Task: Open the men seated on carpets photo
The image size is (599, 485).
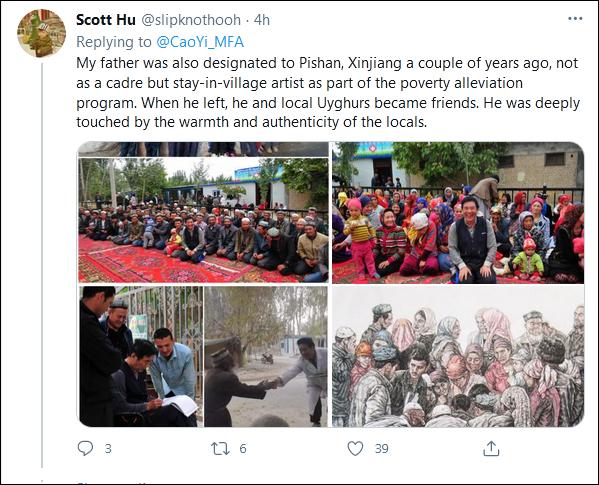Action: 203,220
